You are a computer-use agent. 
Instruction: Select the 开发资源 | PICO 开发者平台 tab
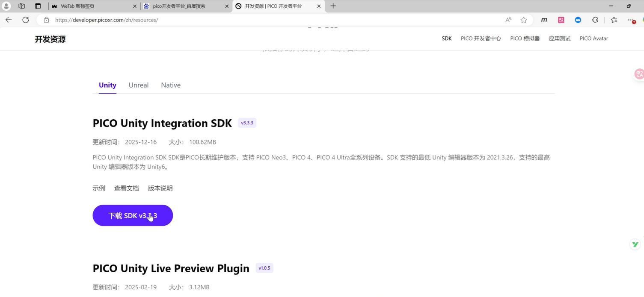tap(278, 6)
